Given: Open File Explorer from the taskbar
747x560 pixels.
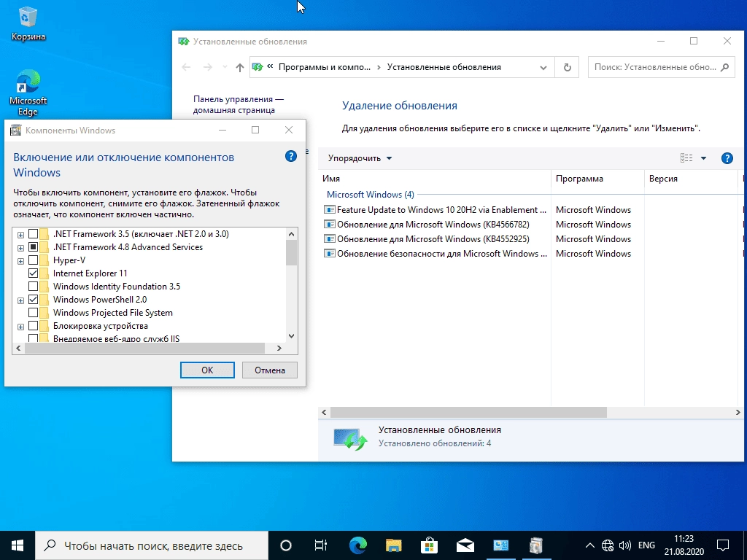Looking at the screenshot, I should 393,545.
